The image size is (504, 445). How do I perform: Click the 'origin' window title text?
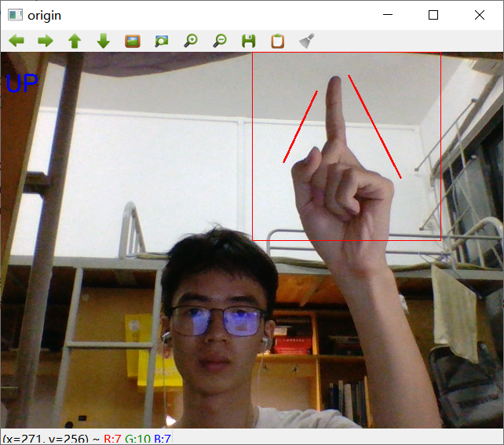pyautogui.click(x=45, y=16)
